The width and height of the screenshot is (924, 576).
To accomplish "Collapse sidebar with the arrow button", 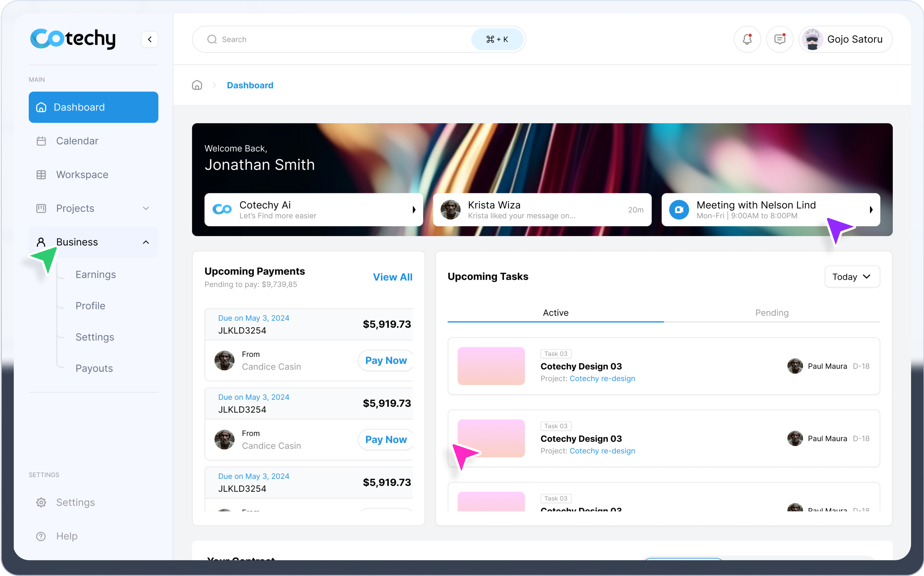I will point(150,39).
